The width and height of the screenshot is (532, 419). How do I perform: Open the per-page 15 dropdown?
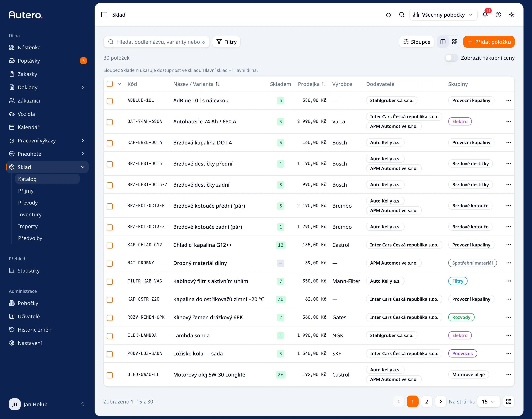[x=488, y=402]
